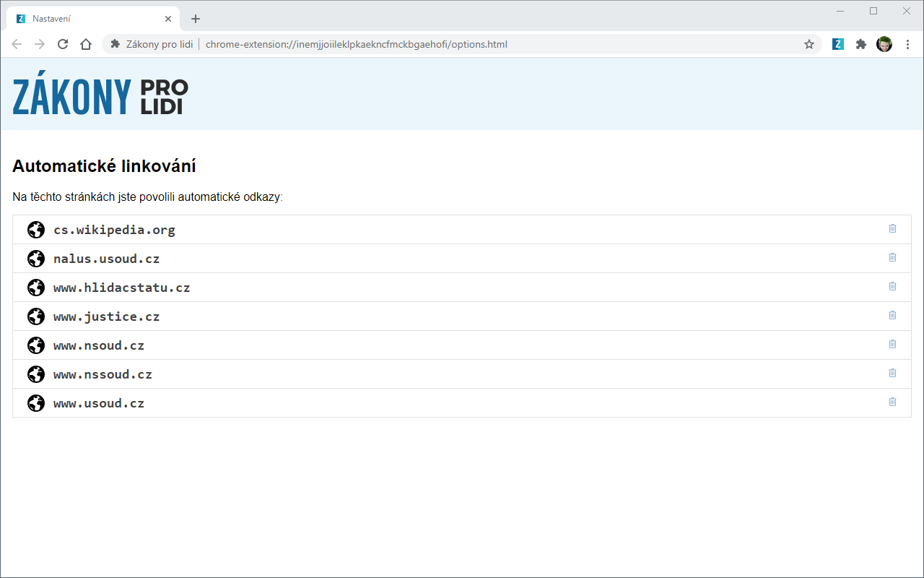Click the globe icon beside cs.wikipedia.org
Image resolution: width=924 pixels, height=578 pixels.
coord(36,230)
